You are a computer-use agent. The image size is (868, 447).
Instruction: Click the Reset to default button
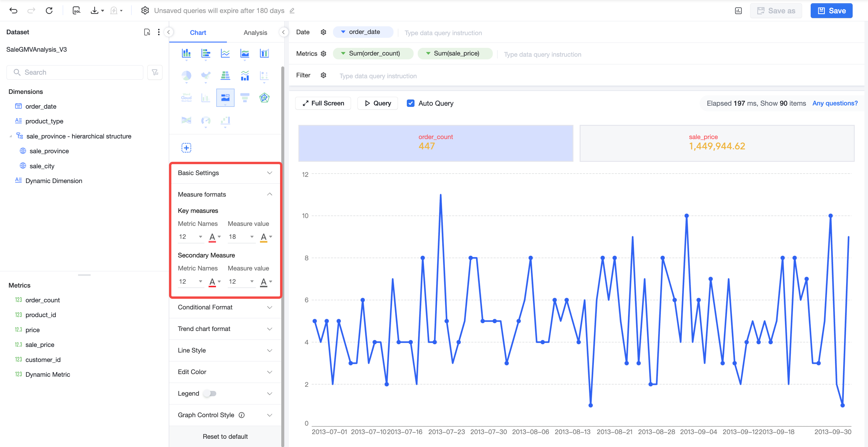point(225,436)
